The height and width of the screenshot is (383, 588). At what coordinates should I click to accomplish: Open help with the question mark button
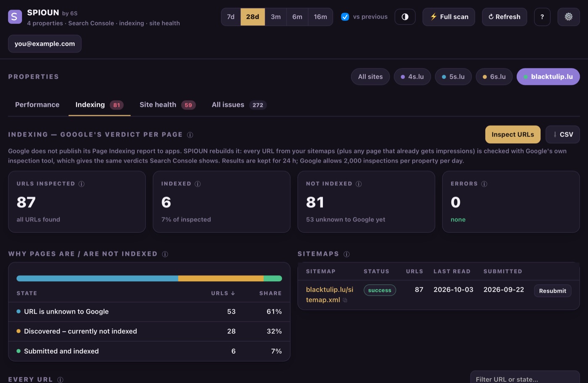[542, 17]
